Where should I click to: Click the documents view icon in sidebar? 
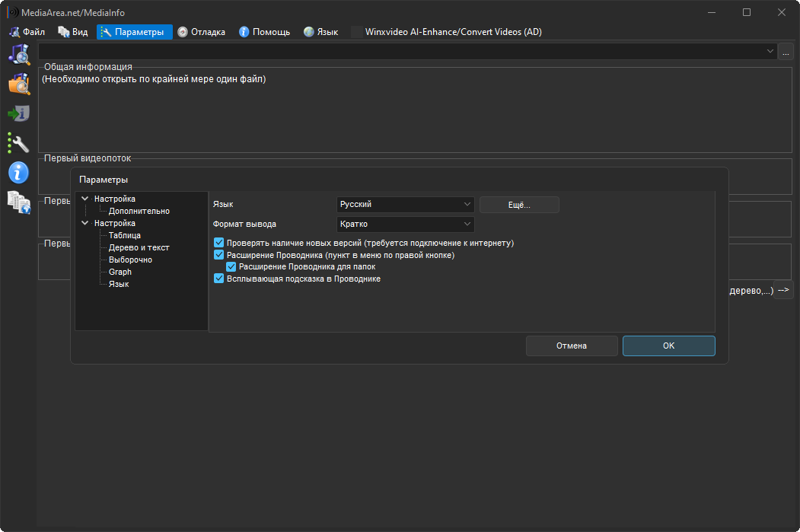(18, 202)
